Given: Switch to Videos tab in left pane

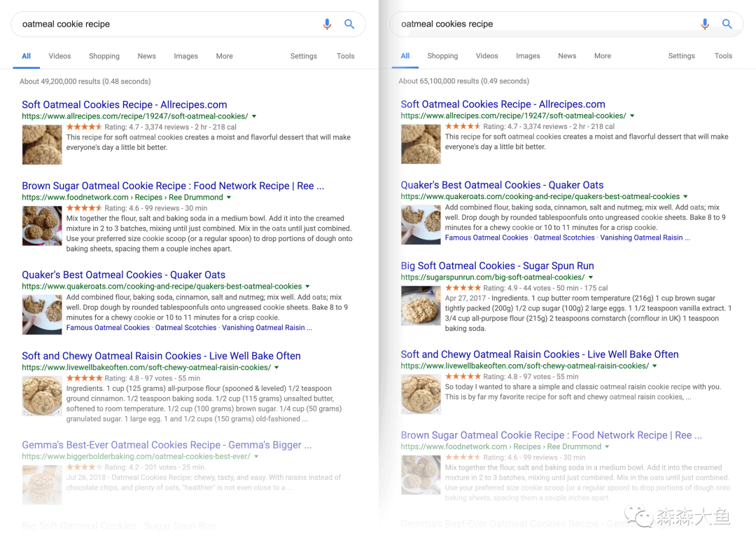Looking at the screenshot, I should coord(59,56).
